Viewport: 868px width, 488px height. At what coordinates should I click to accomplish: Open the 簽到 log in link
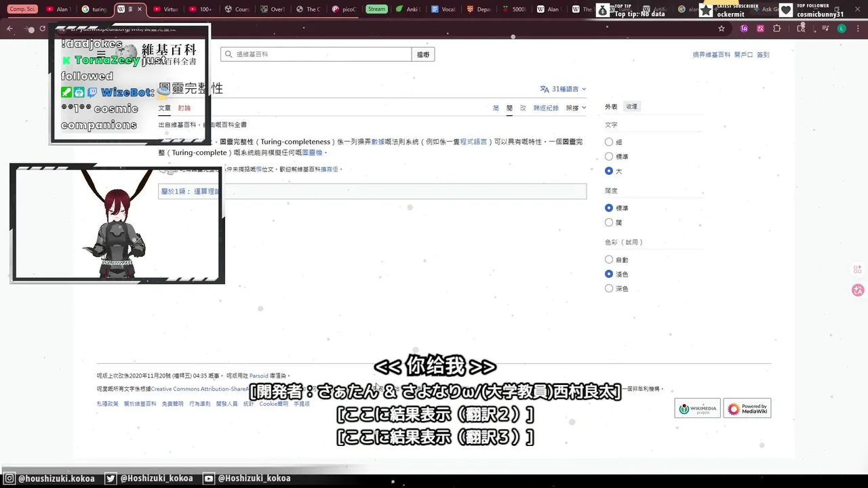[x=763, y=54]
